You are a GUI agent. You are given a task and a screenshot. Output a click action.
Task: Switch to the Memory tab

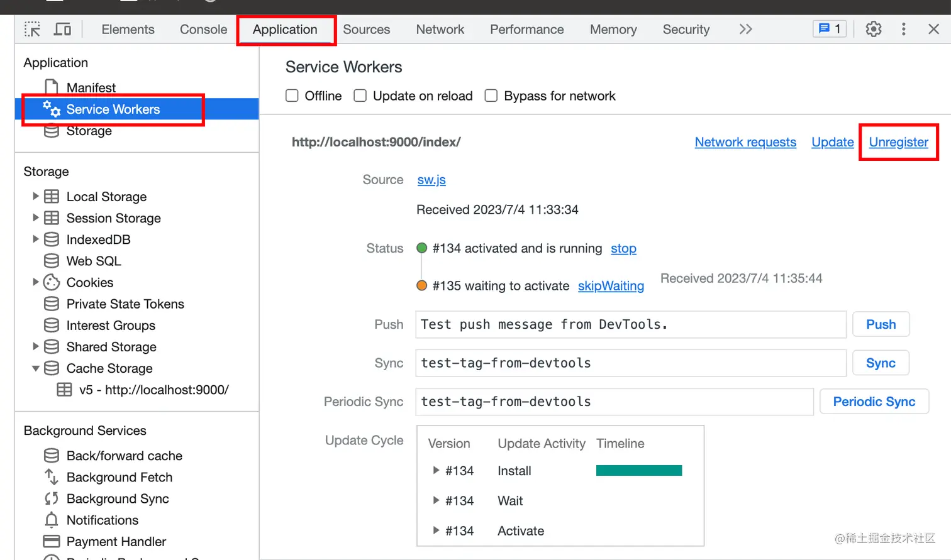pyautogui.click(x=613, y=30)
